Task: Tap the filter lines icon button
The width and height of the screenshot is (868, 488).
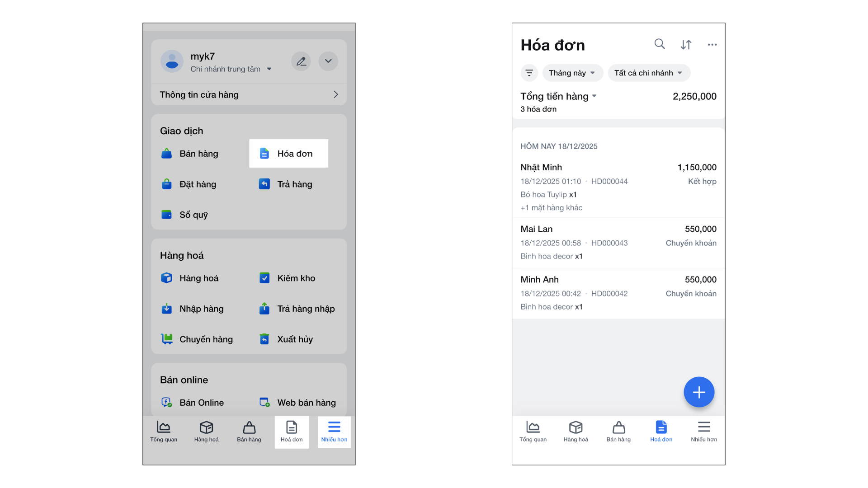Action: 529,73
